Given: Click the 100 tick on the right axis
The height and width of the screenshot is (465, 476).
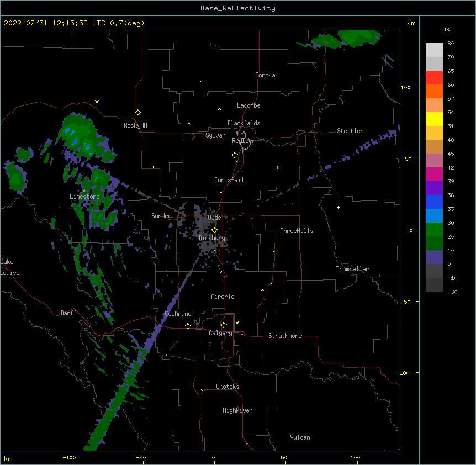Looking at the screenshot, I should click(405, 87).
